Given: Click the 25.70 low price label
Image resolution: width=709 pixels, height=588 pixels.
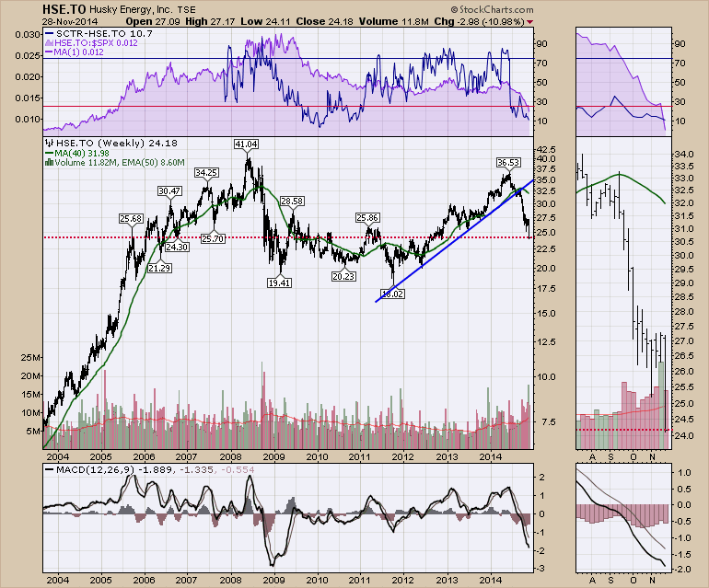Looking at the screenshot, I should 213,238.
